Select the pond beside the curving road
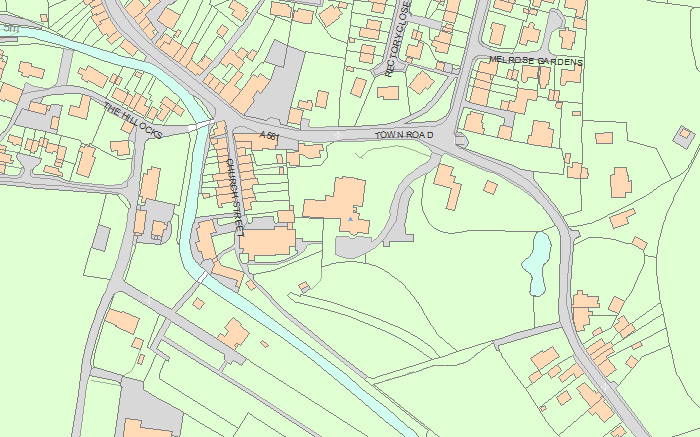This screenshot has width=700, height=437. tap(538, 262)
